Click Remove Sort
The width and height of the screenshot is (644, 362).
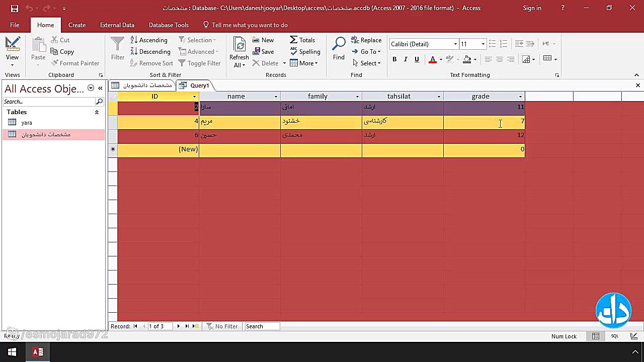click(151, 63)
